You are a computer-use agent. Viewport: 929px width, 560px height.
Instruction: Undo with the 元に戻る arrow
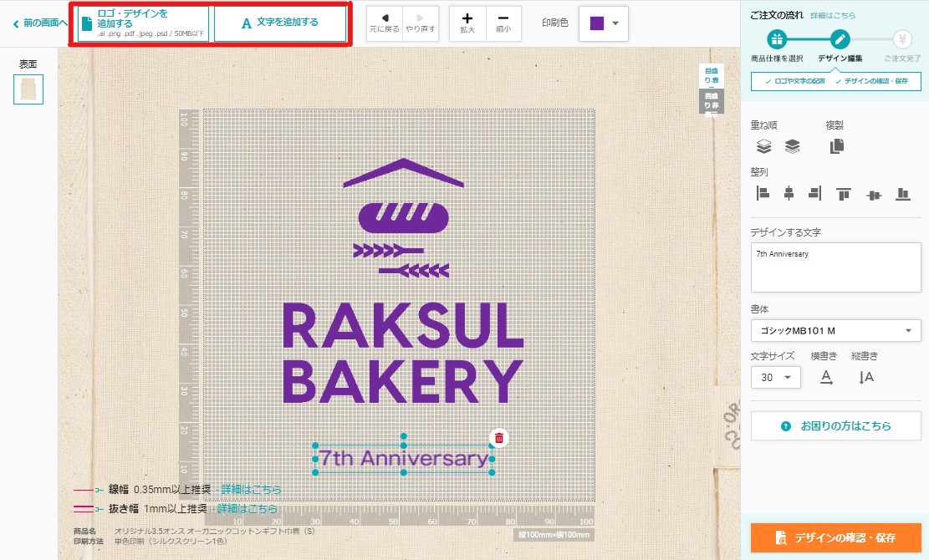coord(385,23)
